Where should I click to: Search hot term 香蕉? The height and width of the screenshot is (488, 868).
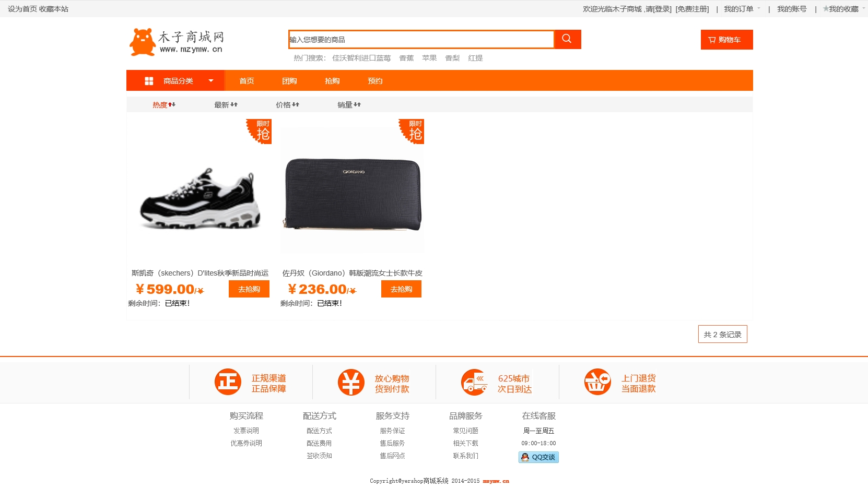406,58
